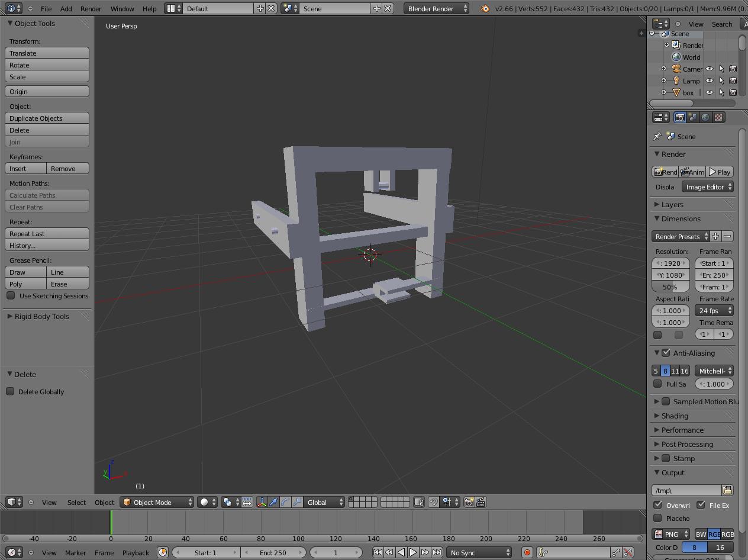Open the Playback menu in timeline
This screenshot has height=560, width=748.
[x=136, y=552]
